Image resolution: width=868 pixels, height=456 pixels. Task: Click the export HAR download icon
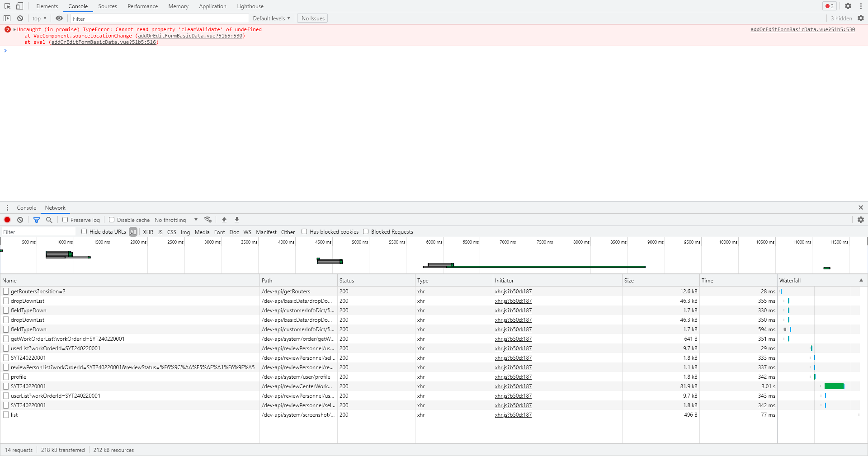[x=237, y=220]
